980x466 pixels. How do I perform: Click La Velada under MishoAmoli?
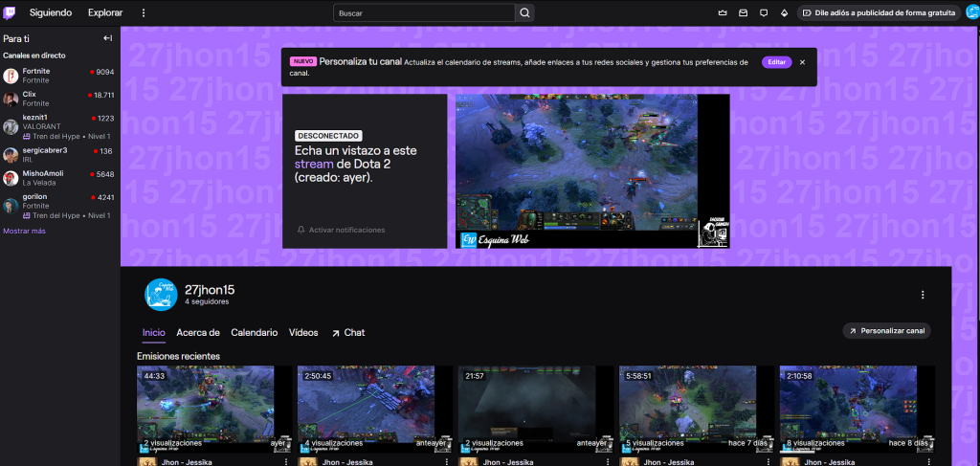click(38, 183)
